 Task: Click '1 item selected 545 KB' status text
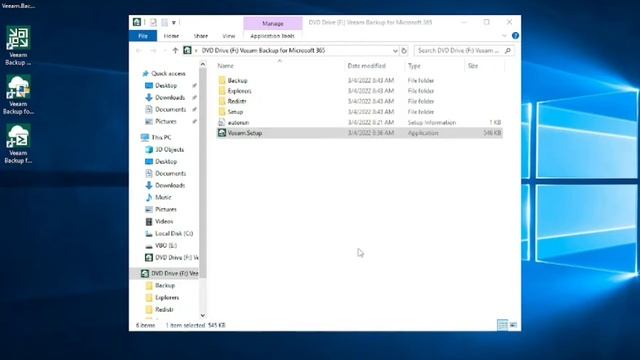click(x=196, y=325)
